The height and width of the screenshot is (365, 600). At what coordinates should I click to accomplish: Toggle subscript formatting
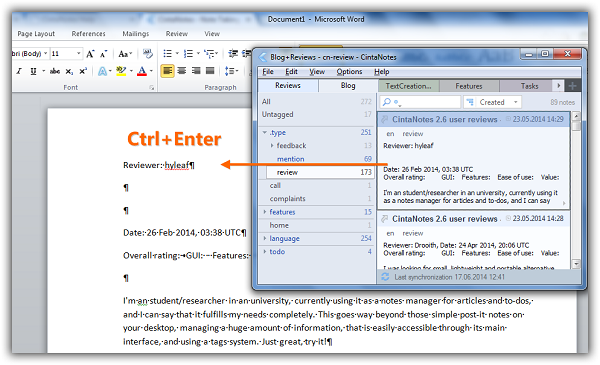coord(69,72)
